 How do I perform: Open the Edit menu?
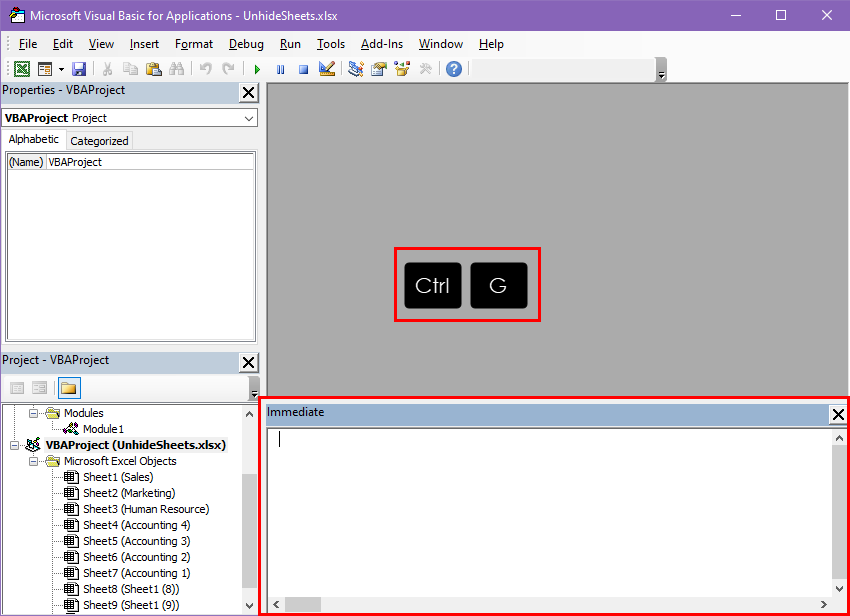(63, 44)
